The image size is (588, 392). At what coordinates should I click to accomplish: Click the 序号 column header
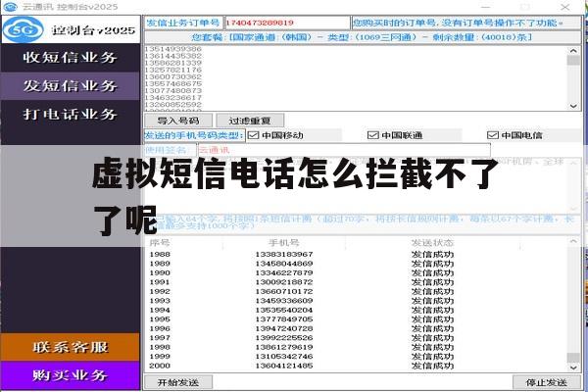(160, 243)
